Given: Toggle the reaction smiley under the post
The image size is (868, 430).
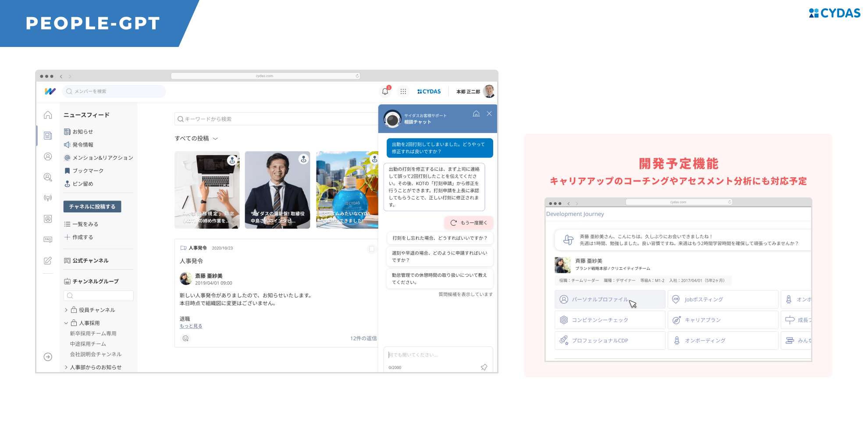Looking at the screenshot, I should 185,338.
